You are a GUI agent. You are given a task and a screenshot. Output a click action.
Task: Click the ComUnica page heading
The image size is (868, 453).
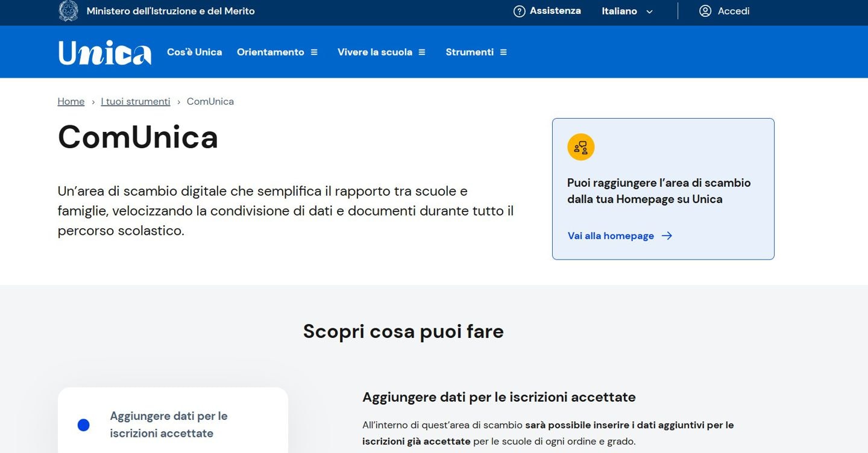(x=138, y=137)
